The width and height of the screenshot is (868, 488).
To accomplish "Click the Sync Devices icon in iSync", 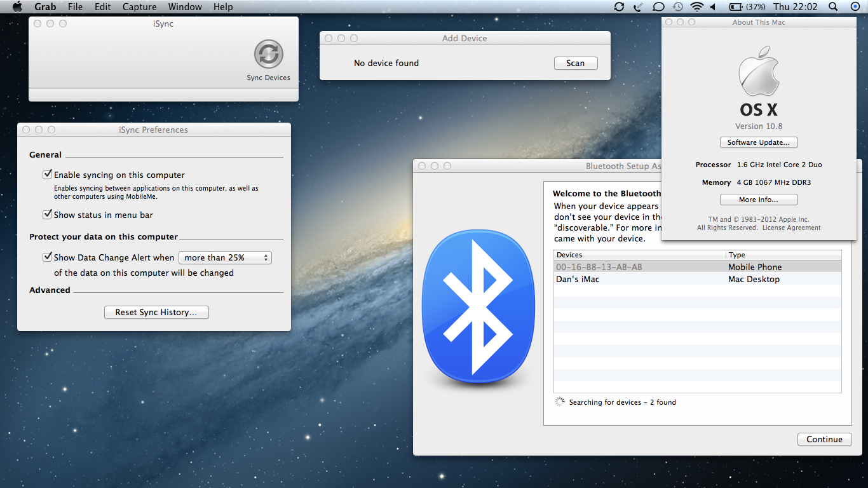I will (269, 54).
